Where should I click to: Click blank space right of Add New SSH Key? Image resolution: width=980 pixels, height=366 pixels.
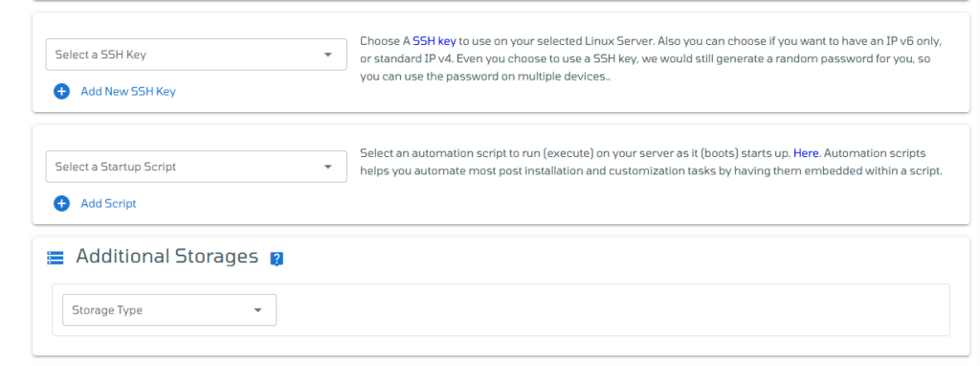(262, 92)
